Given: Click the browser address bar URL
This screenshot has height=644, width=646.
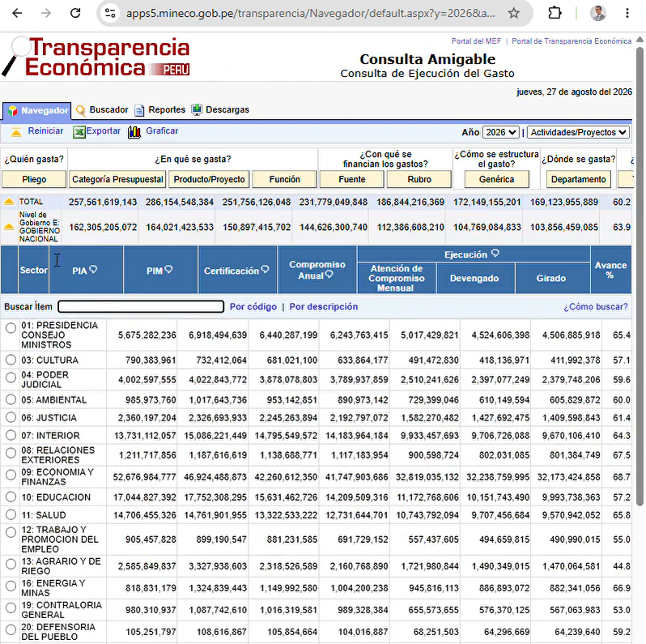Looking at the screenshot, I should [x=311, y=13].
